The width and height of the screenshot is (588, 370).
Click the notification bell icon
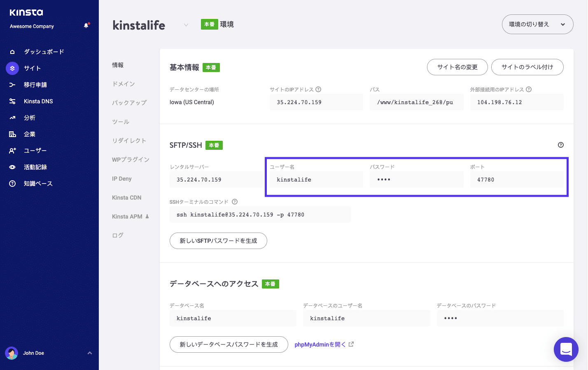pos(86,25)
